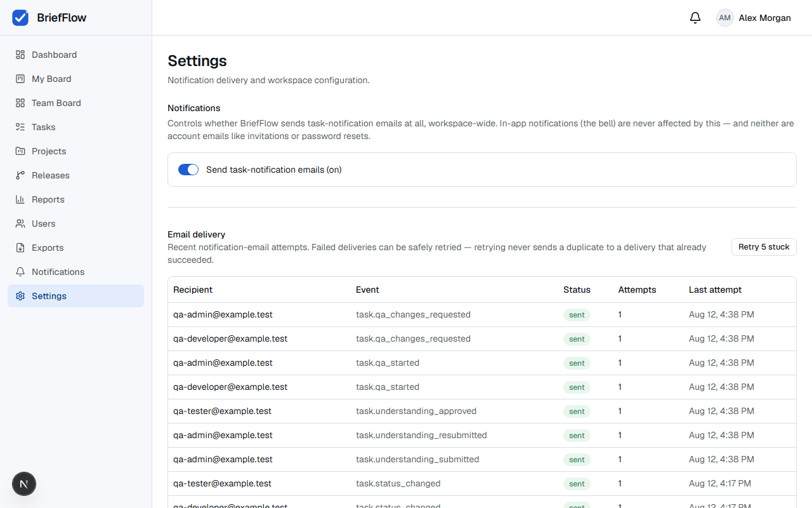812x508 pixels.
Task: Click the qa-tester@example.test understanding_approved recipient
Action: tap(222, 411)
